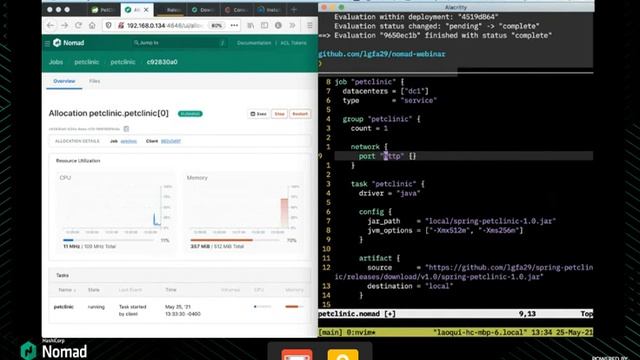The width and height of the screenshot is (640, 360).
Task: Click the 'count = 1' line in nvim
Action: [369, 128]
